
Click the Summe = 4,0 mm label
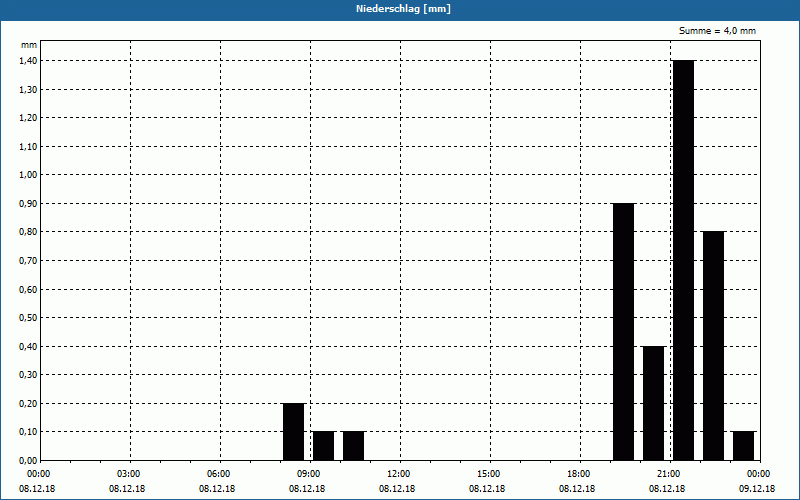(717, 31)
